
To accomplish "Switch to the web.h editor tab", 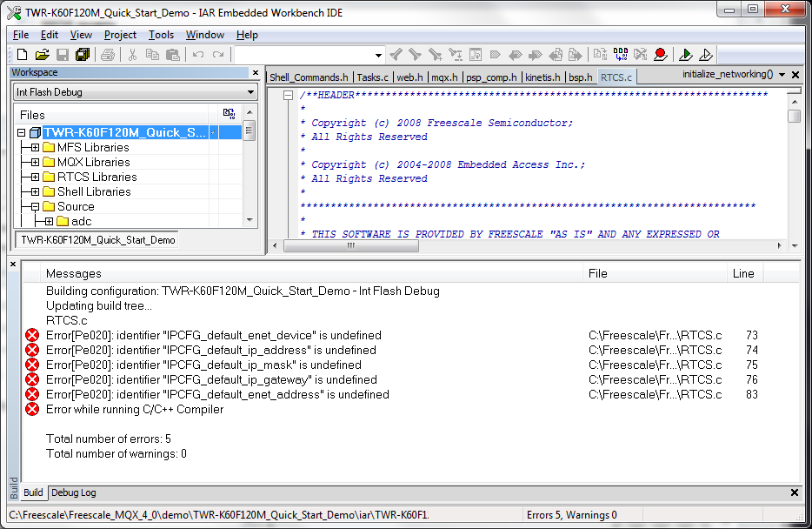I will point(409,77).
